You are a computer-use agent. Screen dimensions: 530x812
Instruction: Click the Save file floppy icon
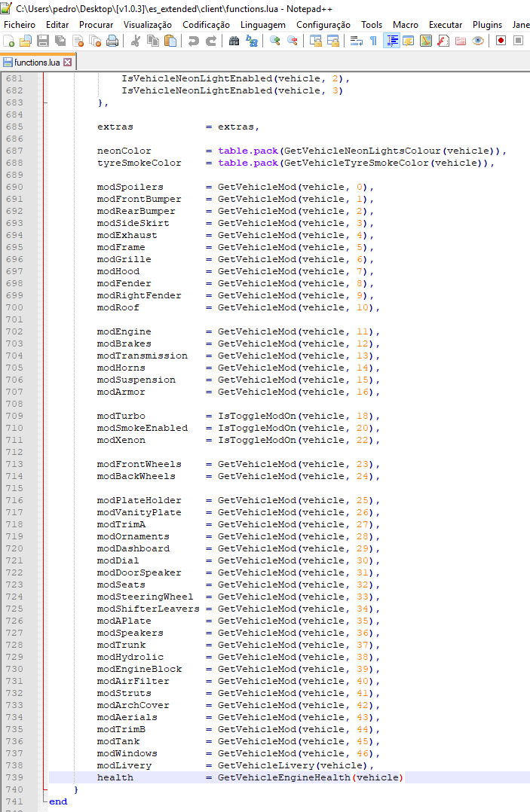pyautogui.click(x=43, y=41)
